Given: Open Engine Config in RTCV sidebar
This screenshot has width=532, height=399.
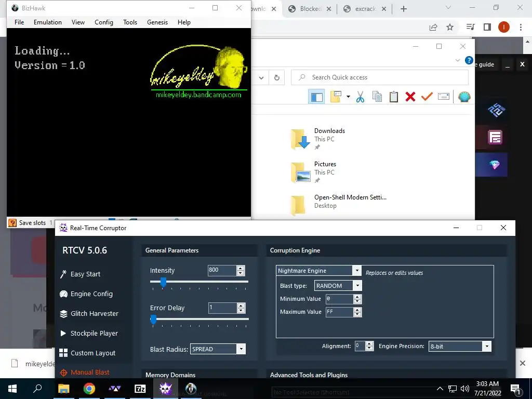Looking at the screenshot, I should point(86,294).
